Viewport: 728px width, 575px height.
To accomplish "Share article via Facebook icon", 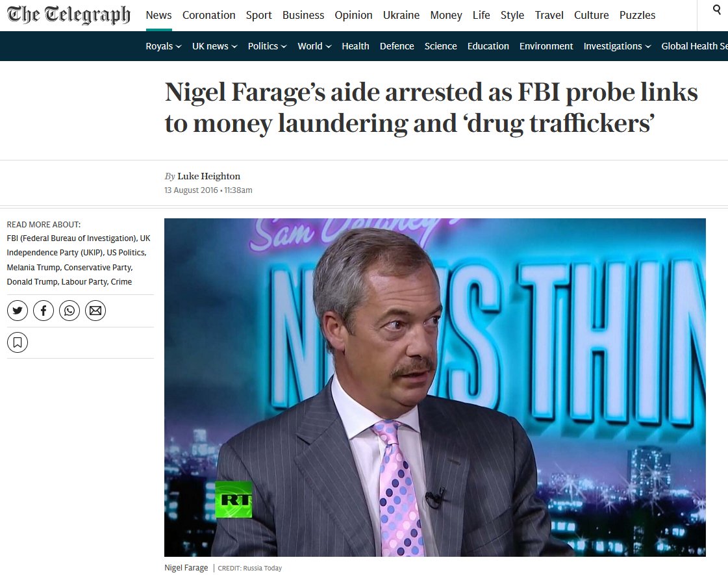I will [43, 311].
